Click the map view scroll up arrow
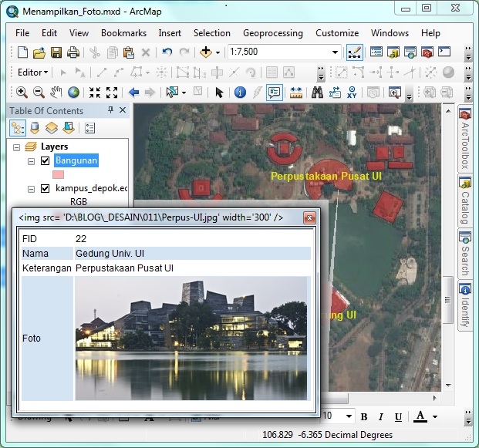The image size is (479, 448). tap(448, 111)
